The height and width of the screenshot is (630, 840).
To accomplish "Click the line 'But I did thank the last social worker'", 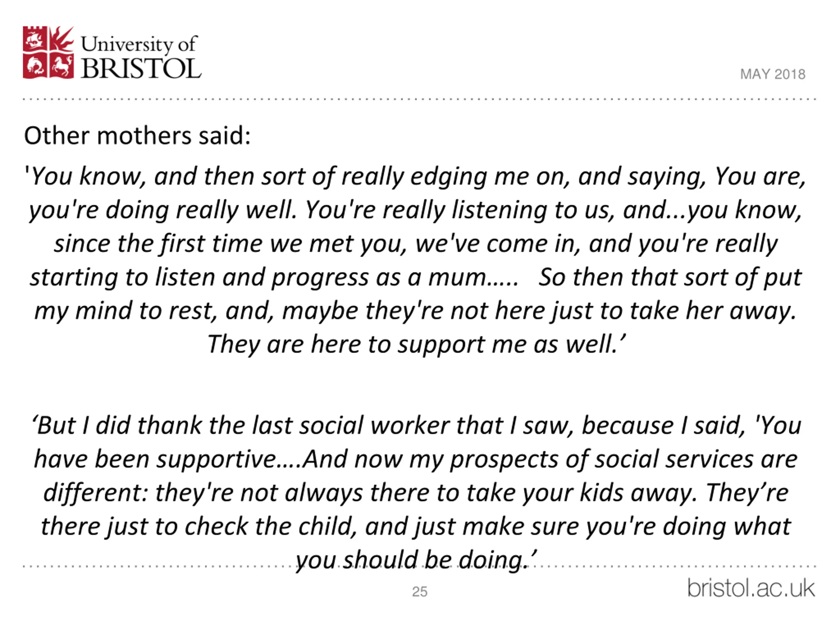I will pos(417,426).
